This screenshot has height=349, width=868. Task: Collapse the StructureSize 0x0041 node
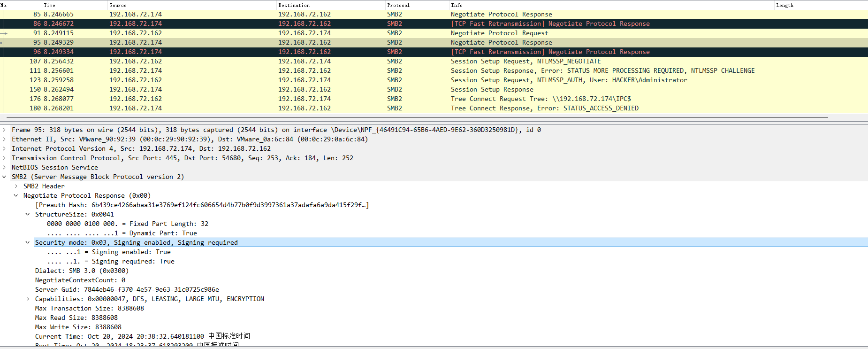click(x=28, y=215)
